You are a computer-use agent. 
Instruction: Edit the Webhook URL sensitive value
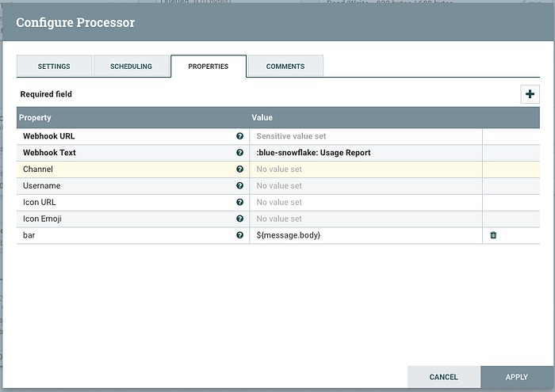366,136
